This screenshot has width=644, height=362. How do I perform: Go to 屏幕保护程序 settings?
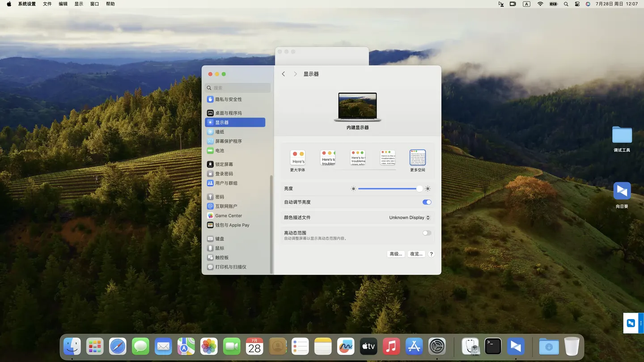(228, 141)
